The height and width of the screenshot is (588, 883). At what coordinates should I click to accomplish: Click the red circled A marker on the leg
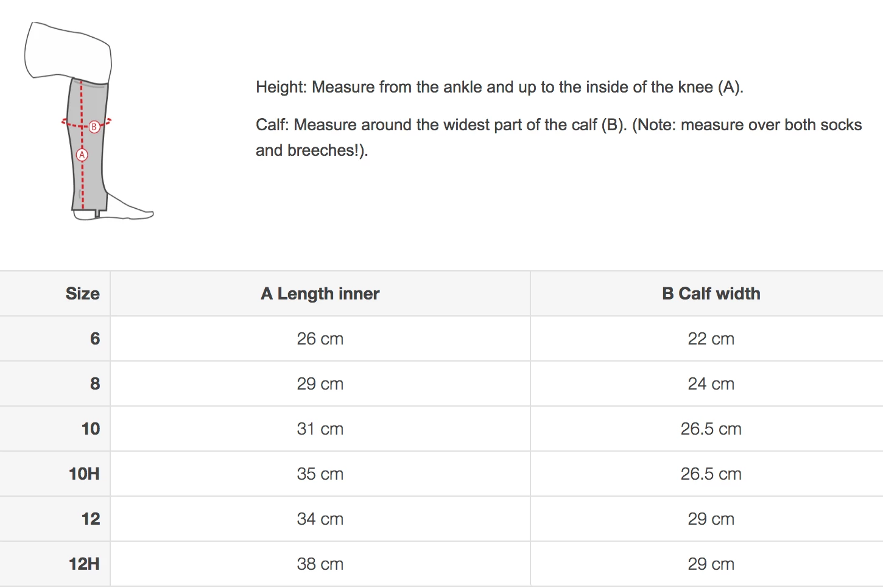point(82,155)
